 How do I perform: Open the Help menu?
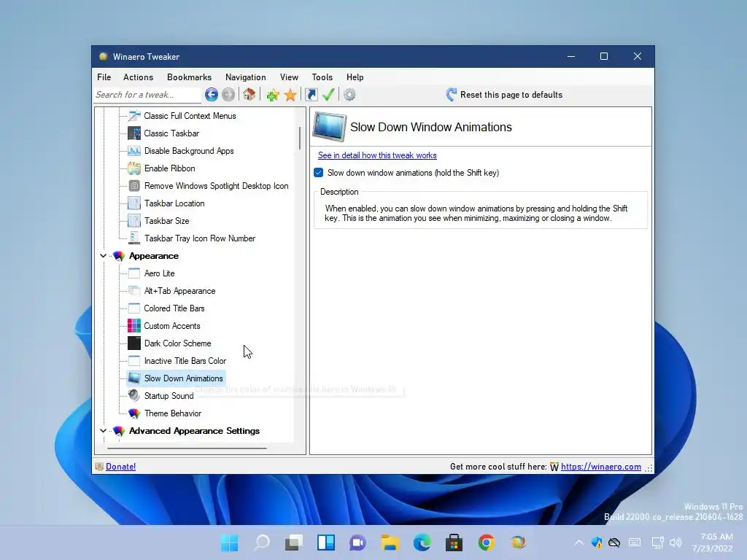click(x=355, y=77)
